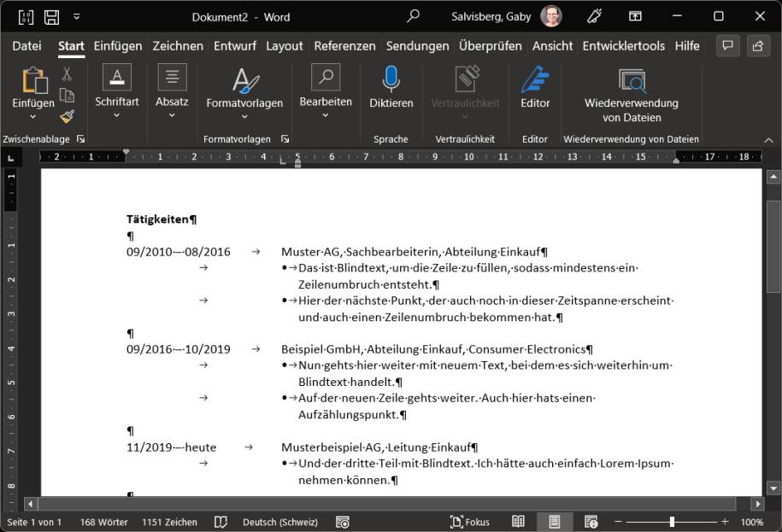The height and width of the screenshot is (532, 782).
Task: Collapse the ribbon with the chevron
Action: click(767, 139)
